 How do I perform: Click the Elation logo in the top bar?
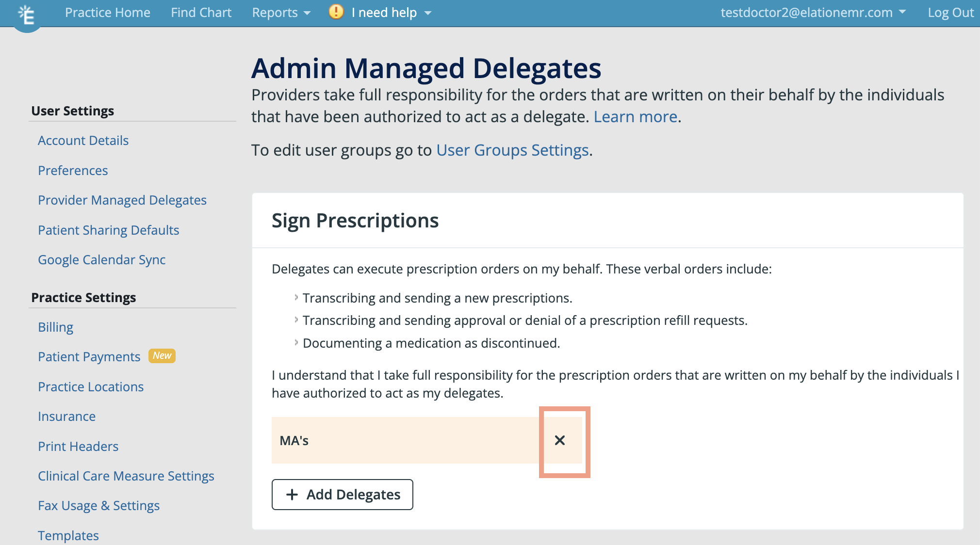(27, 14)
